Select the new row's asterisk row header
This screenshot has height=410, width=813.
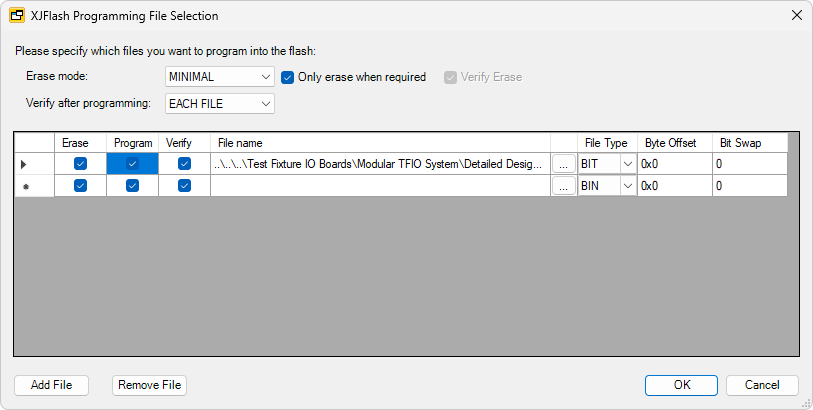[25, 186]
